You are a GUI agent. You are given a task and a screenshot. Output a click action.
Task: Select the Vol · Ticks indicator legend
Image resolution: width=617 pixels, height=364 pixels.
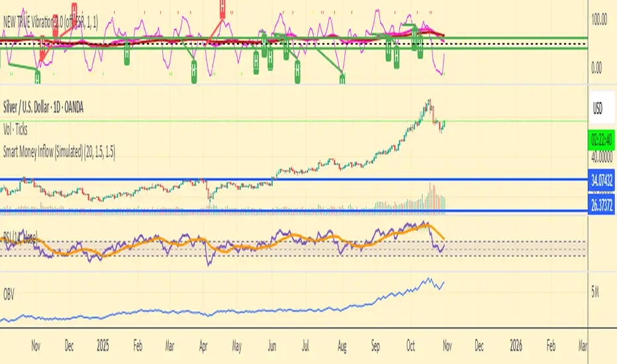(x=15, y=129)
